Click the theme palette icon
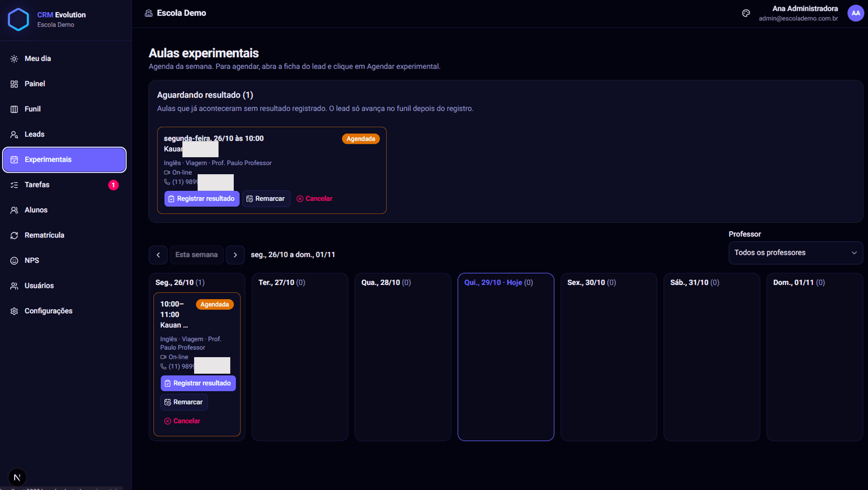The image size is (868, 490). 746,13
